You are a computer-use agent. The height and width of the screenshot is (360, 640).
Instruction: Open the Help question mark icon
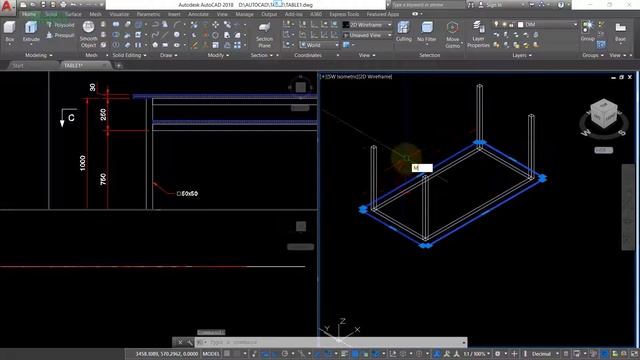[x=561, y=5]
